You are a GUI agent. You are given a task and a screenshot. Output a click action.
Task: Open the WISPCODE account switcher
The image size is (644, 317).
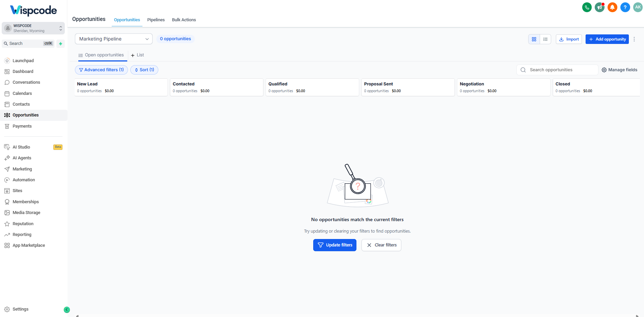pos(33,28)
